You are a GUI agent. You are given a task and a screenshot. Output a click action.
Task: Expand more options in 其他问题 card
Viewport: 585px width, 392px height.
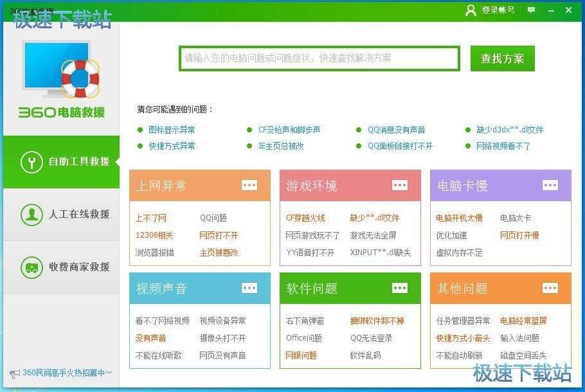tap(550, 288)
